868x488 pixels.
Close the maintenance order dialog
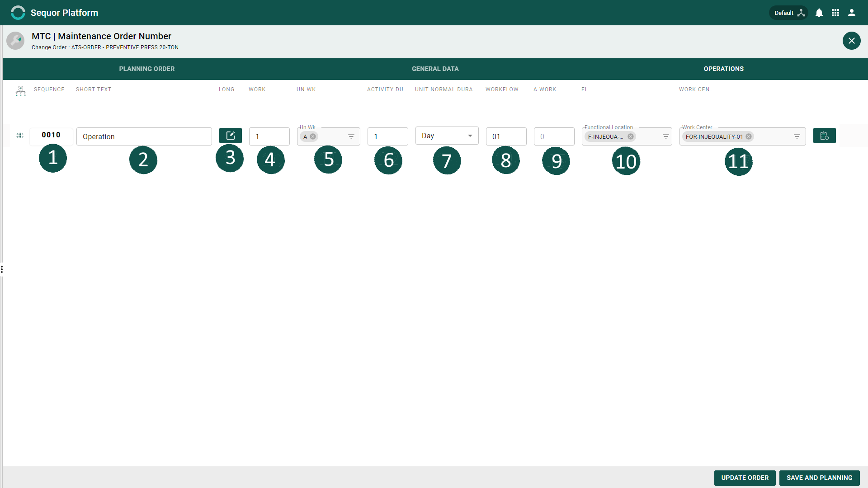851,41
